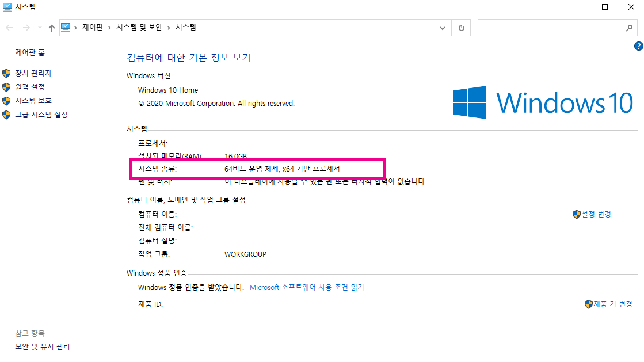This screenshot has width=644, height=362.
Task: Maximize the 시스템 window
Action: (x=605, y=7)
